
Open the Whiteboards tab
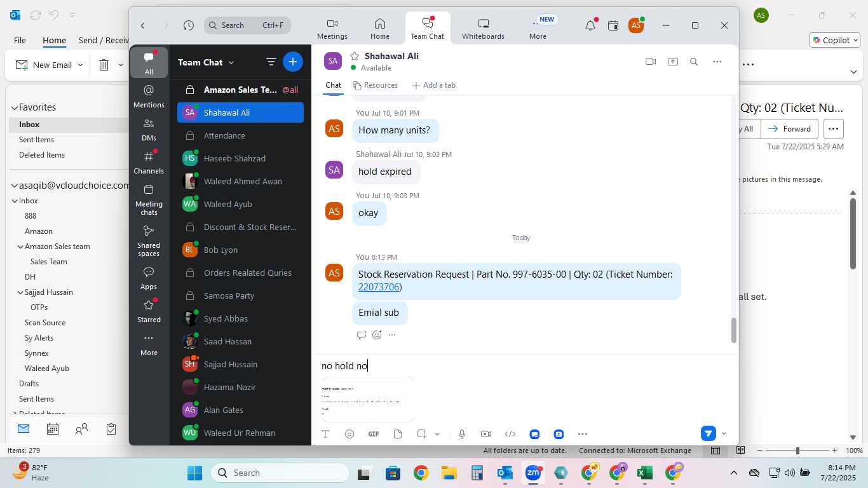click(483, 29)
